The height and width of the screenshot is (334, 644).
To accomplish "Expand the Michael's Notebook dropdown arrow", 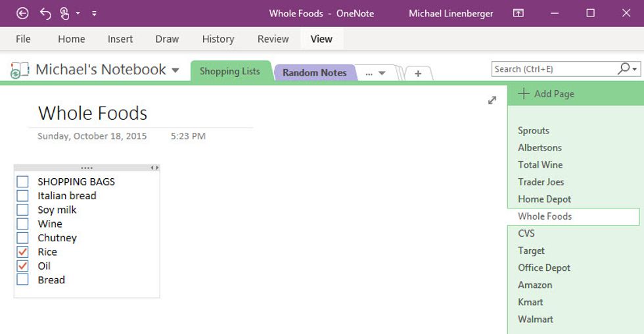I will pos(175,70).
